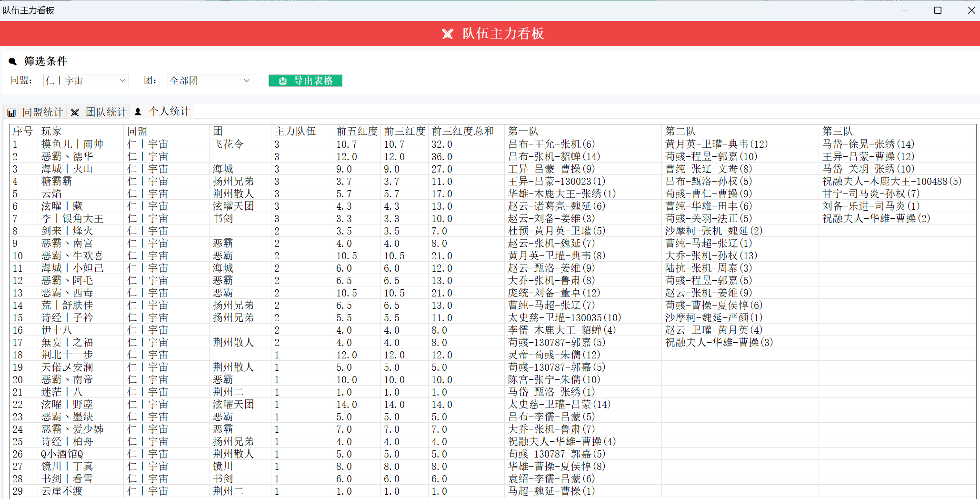Click first-team cell 吕布-王允-张机(6)
The height and width of the screenshot is (499, 980).
(551, 144)
